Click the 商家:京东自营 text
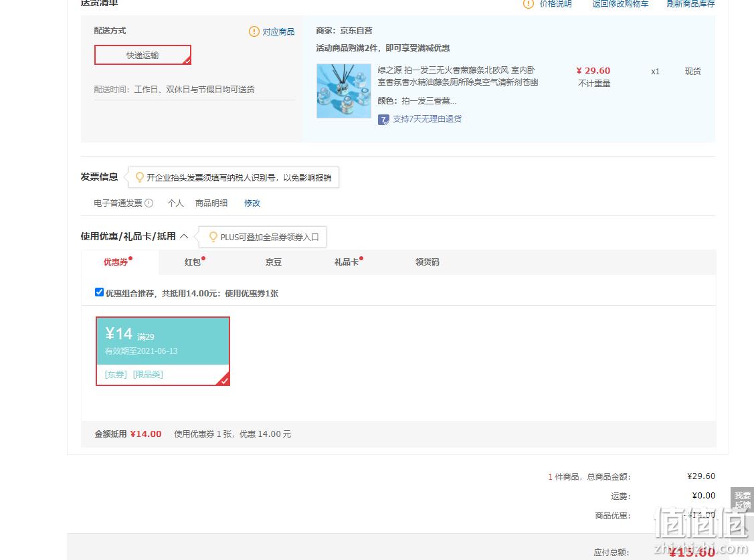The height and width of the screenshot is (560, 754). [x=345, y=30]
